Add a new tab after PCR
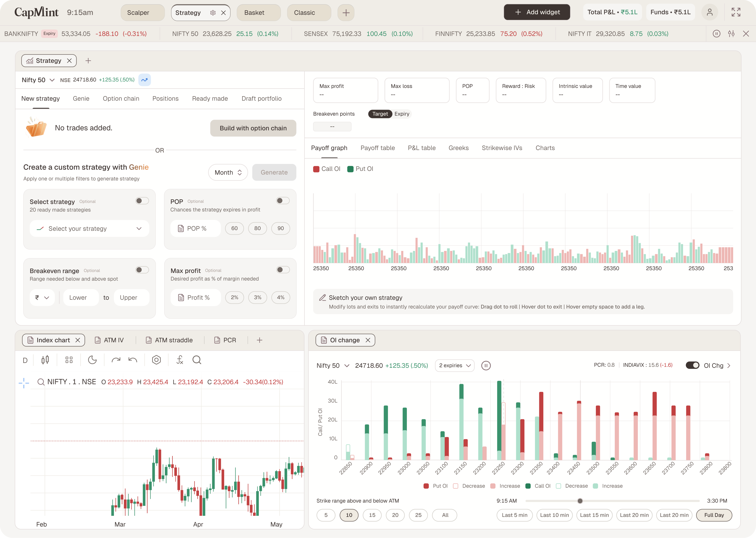The image size is (756, 538). (x=260, y=340)
